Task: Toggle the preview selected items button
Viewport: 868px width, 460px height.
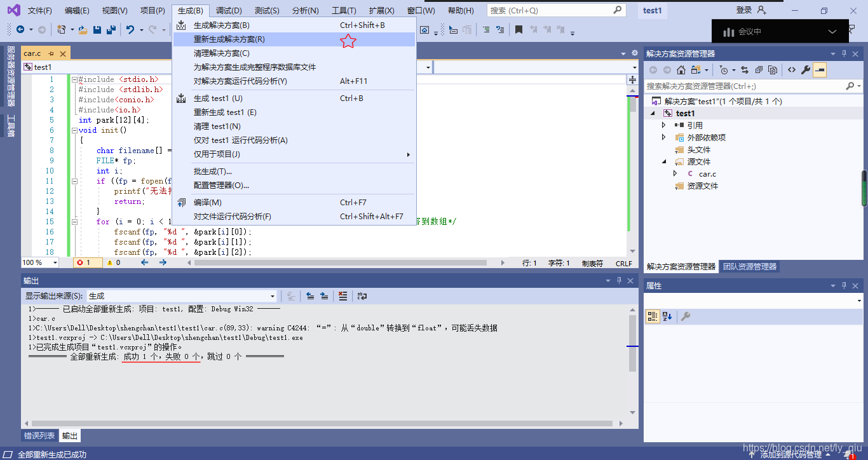Action: [x=820, y=70]
